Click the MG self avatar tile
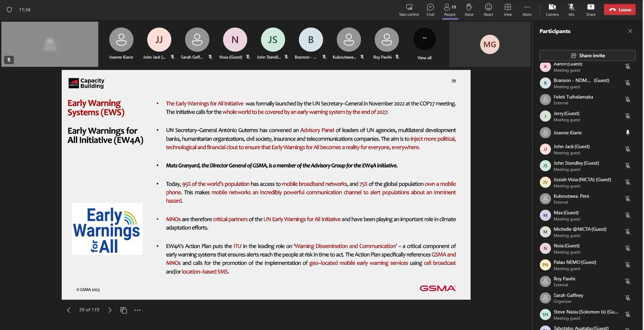Image resolution: width=644 pixels, height=330 pixels. (490, 44)
